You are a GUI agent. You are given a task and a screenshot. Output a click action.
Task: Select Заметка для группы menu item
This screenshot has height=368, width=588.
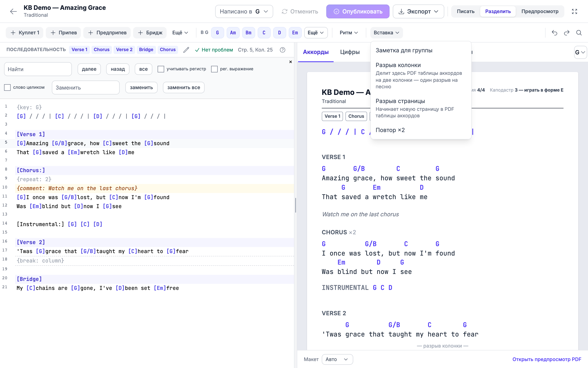(421, 50)
